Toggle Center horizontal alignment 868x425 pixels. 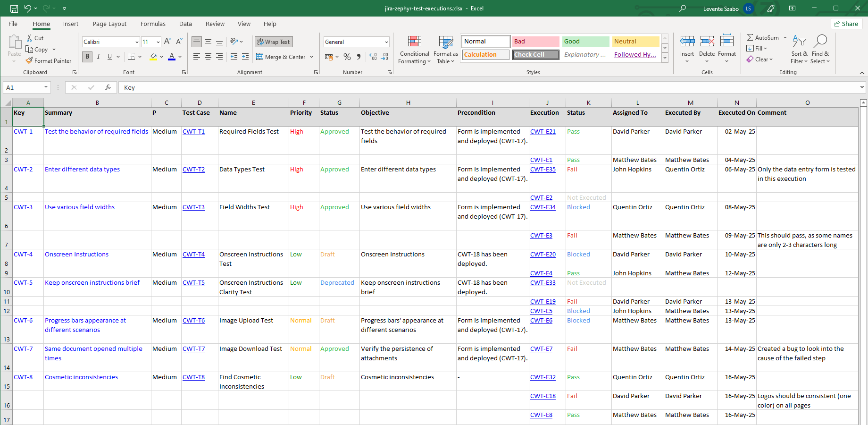208,57
